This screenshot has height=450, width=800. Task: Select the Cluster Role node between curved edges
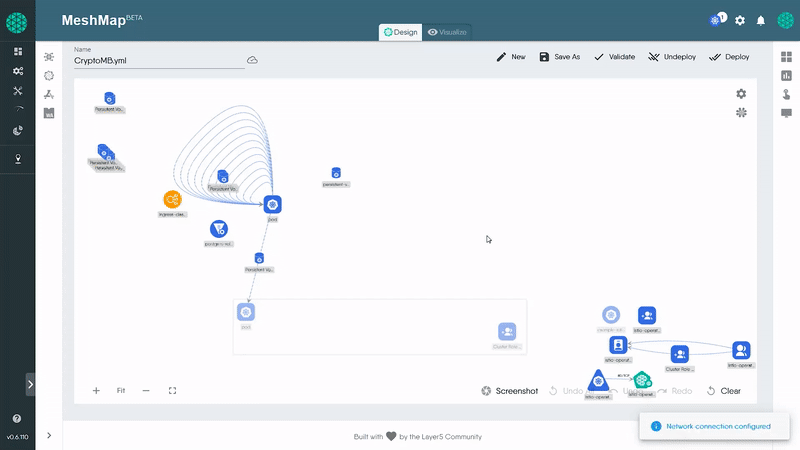(x=680, y=354)
